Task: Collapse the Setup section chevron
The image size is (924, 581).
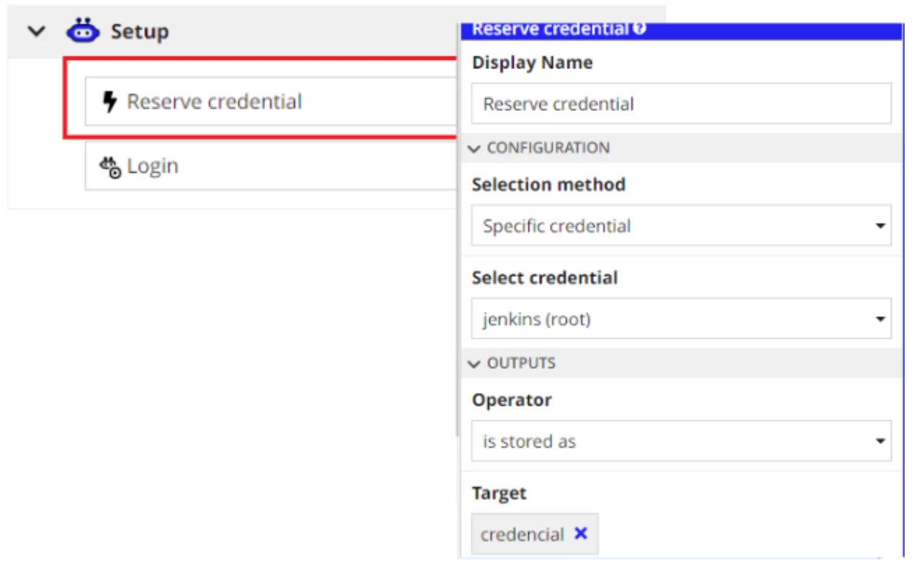Action: click(x=36, y=31)
